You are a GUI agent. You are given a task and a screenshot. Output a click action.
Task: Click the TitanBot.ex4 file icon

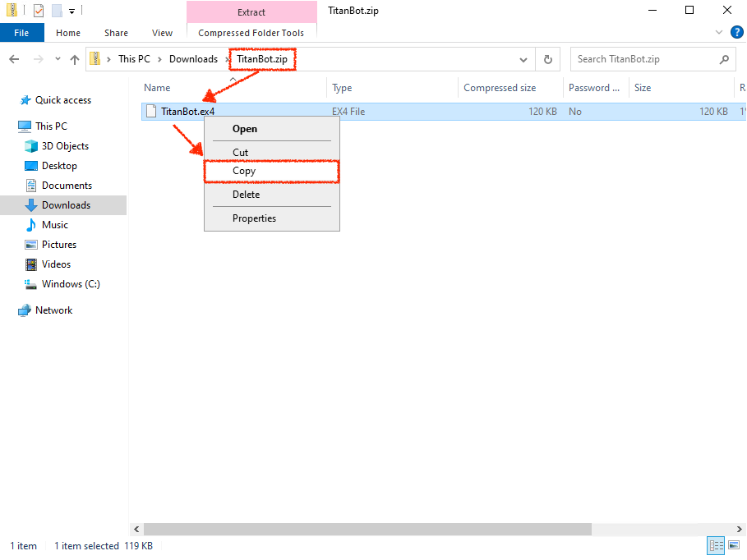click(151, 111)
